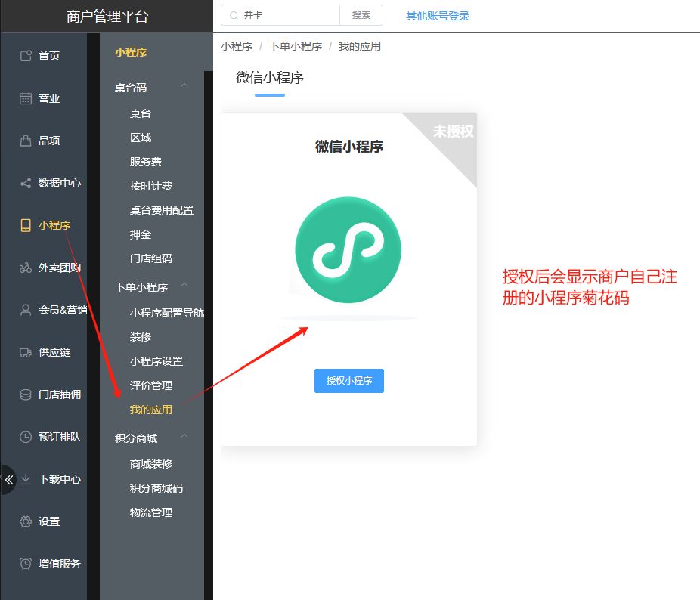700x600 pixels.
Task: Click the 会员&营销 person icon
Action: point(26,310)
